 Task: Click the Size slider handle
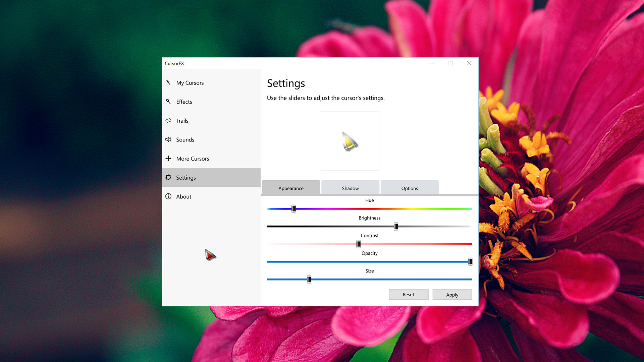[x=309, y=279]
